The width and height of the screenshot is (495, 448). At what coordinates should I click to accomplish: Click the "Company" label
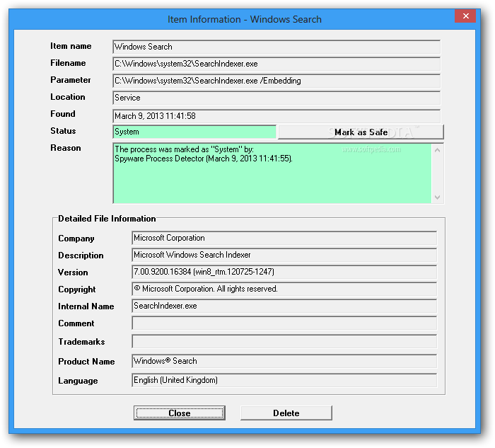pyautogui.click(x=76, y=239)
